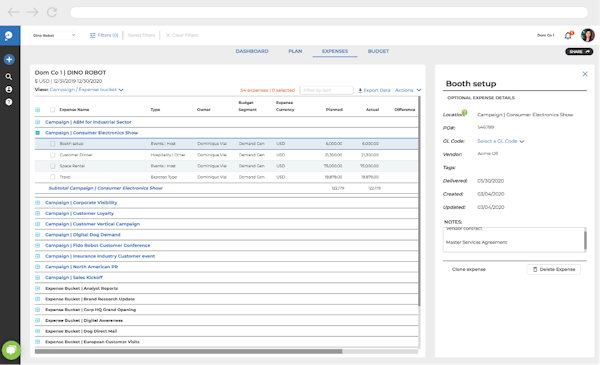
Task: Click the app logo in the sidebar
Action: 9,36
